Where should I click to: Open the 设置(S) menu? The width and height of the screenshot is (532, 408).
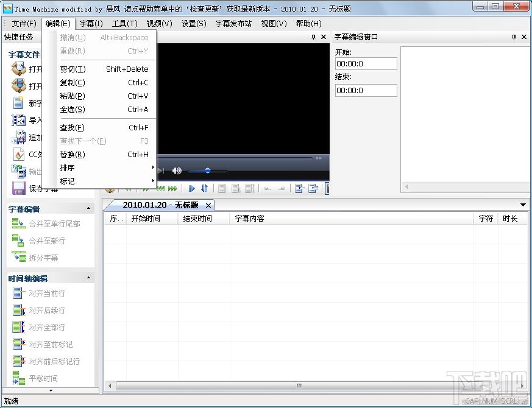194,23
